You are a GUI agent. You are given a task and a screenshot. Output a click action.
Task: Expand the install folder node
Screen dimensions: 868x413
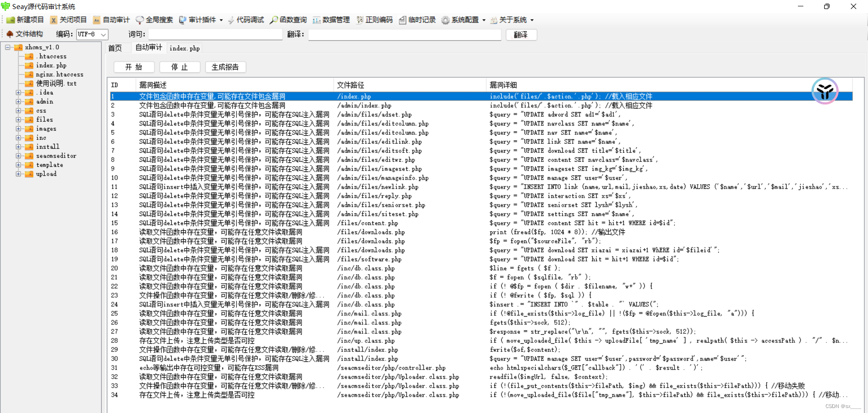(19, 147)
